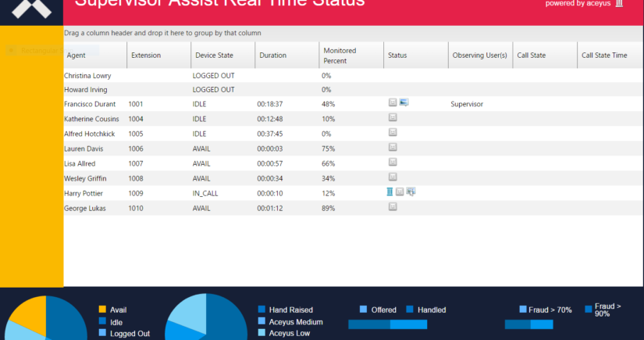Click face status icon in Lauren Davis row
This screenshot has width=644, height=340.
pyautogui.click(x=393, y=147)
